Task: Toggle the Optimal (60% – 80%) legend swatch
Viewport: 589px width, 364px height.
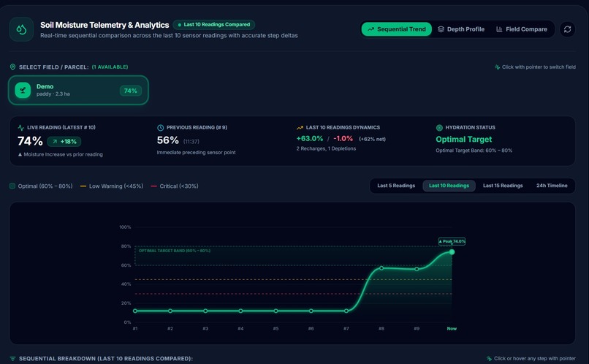Action: [x=12, y=186]
